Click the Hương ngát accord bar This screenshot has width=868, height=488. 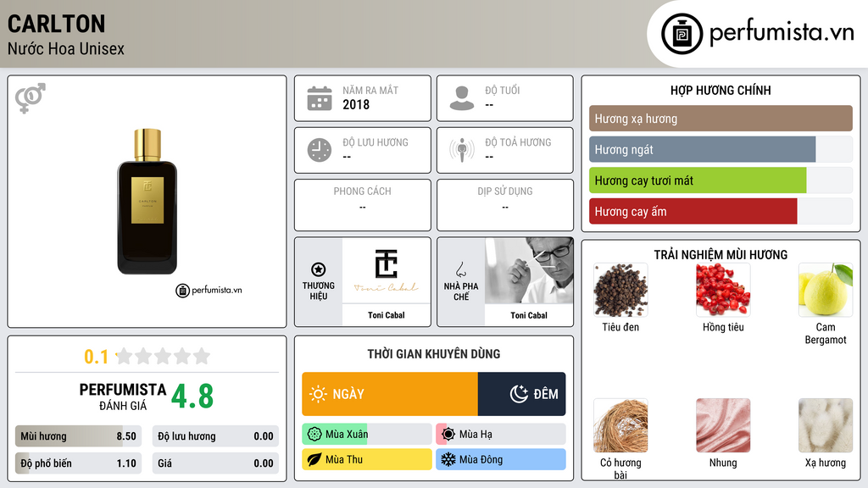tap(721, 149)
